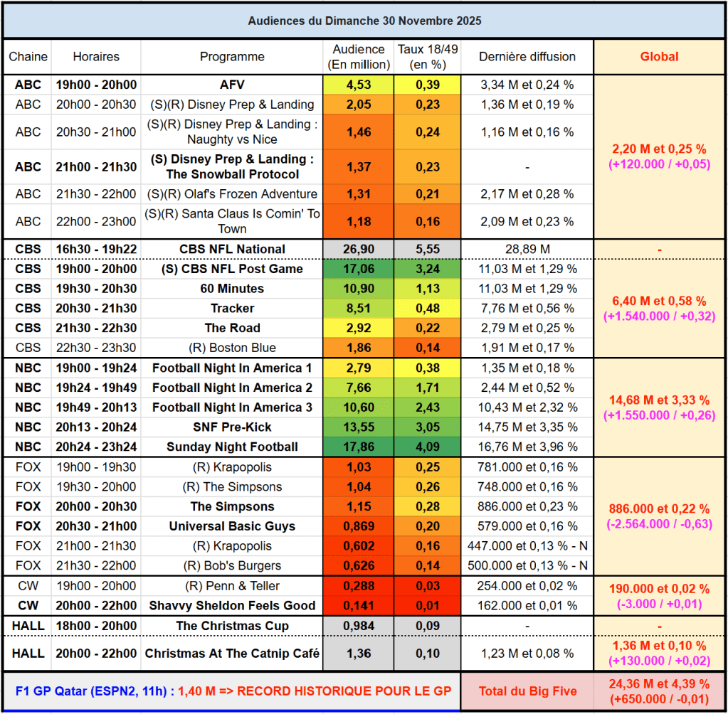Click the "SNF Pre-Kick" program cell

coord(232,427)
